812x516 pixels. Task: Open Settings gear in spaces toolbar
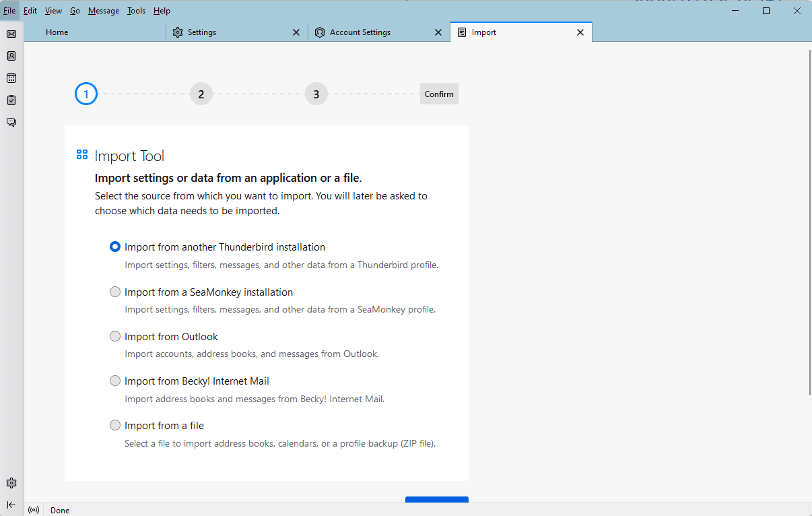pos(11,483)
